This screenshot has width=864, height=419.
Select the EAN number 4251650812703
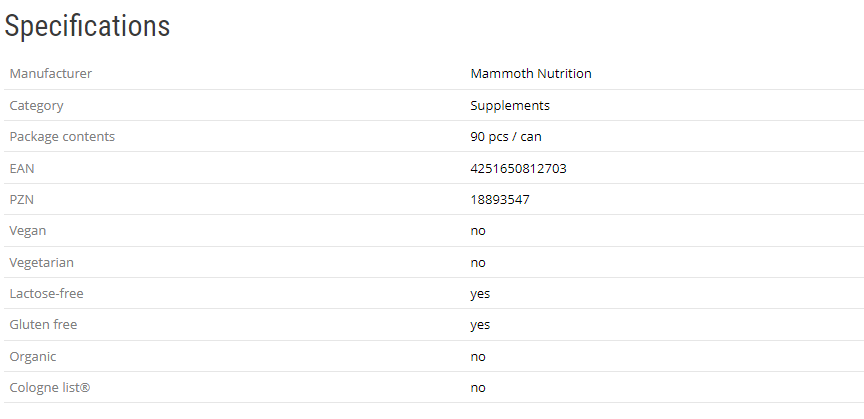518,168
